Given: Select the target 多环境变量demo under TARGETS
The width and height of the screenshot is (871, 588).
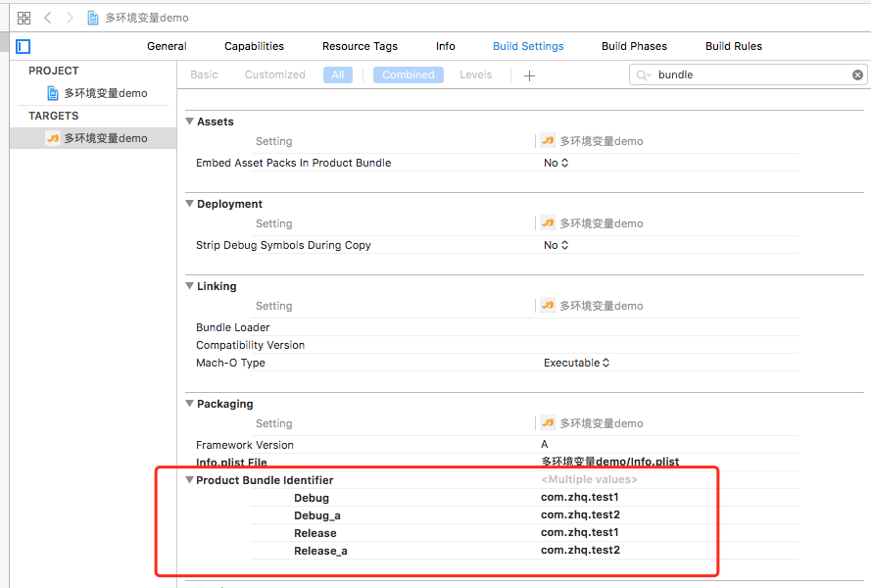Looking at the screenshot, I should 93,138.
